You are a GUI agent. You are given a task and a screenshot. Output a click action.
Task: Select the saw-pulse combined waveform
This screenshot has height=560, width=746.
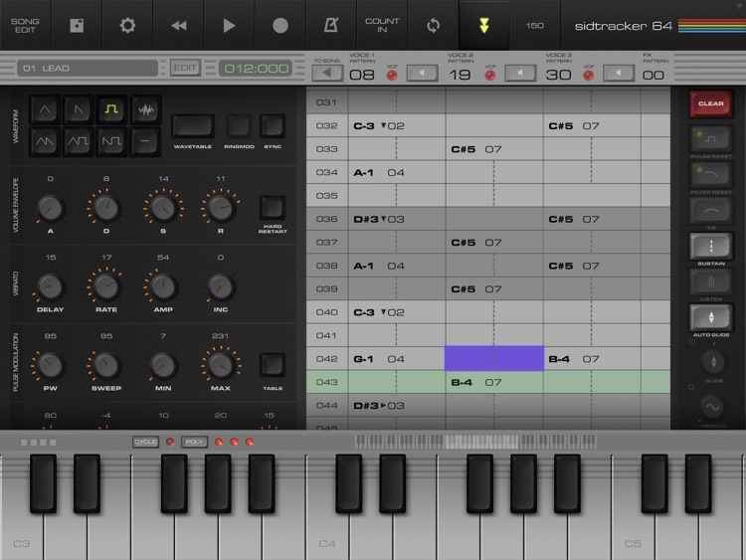click(x=111, y=141)
